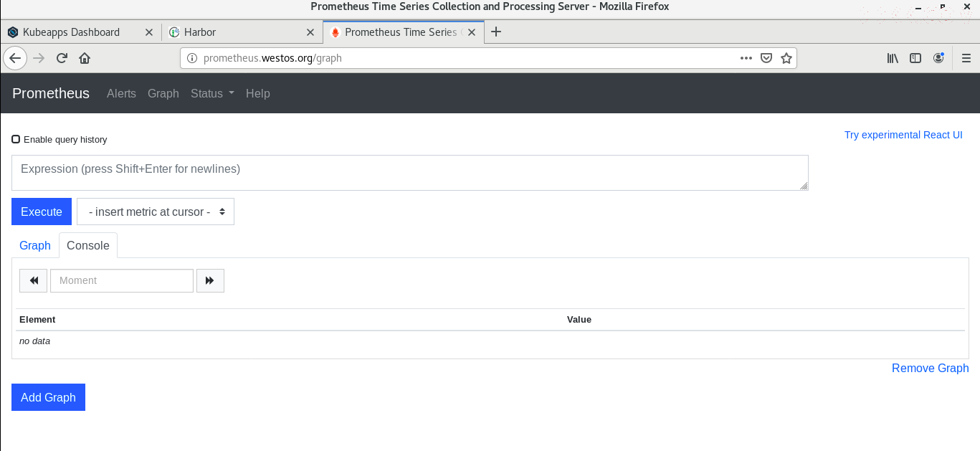Open the insert metric at cursor dropdown
This screenshot has width=980, height=451.
coord(156,212)
